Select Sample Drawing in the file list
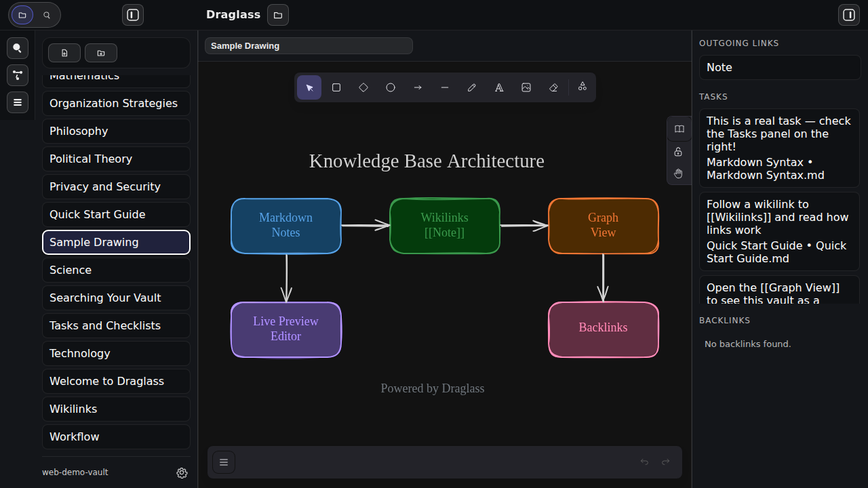 coord(116,243)
